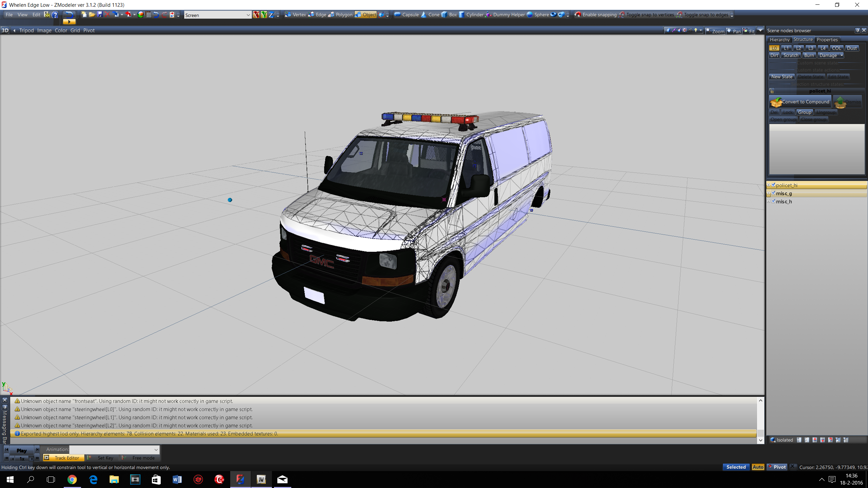The image size is (868, 488).
Task: Select Vertex editing level
Action: 295,15
